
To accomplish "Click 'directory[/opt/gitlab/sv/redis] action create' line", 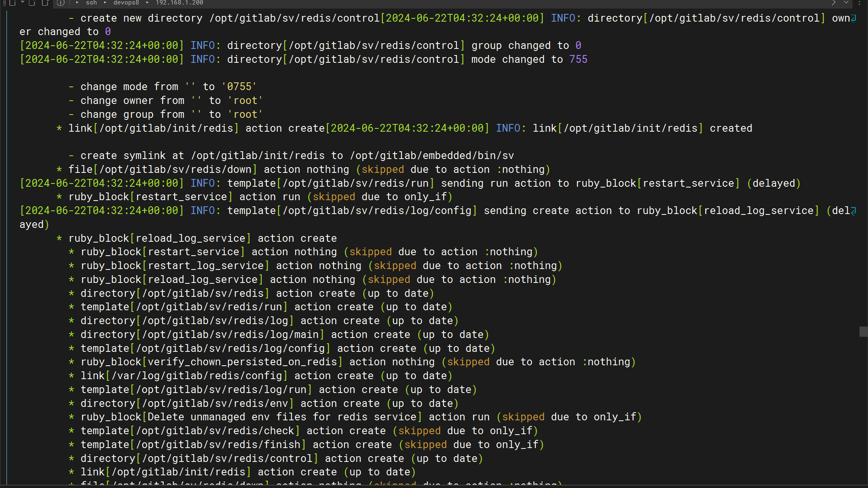I will tap(251, 294).
